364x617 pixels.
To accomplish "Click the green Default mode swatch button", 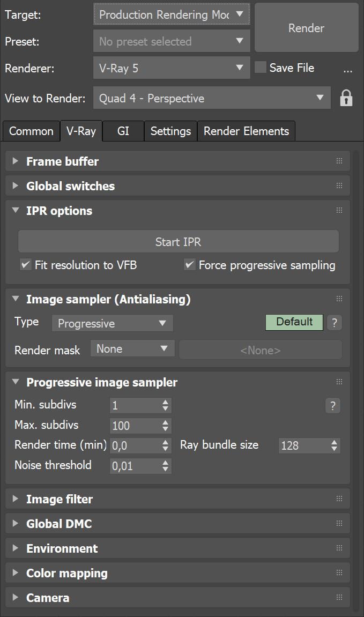I will click(x=294, y=322).
